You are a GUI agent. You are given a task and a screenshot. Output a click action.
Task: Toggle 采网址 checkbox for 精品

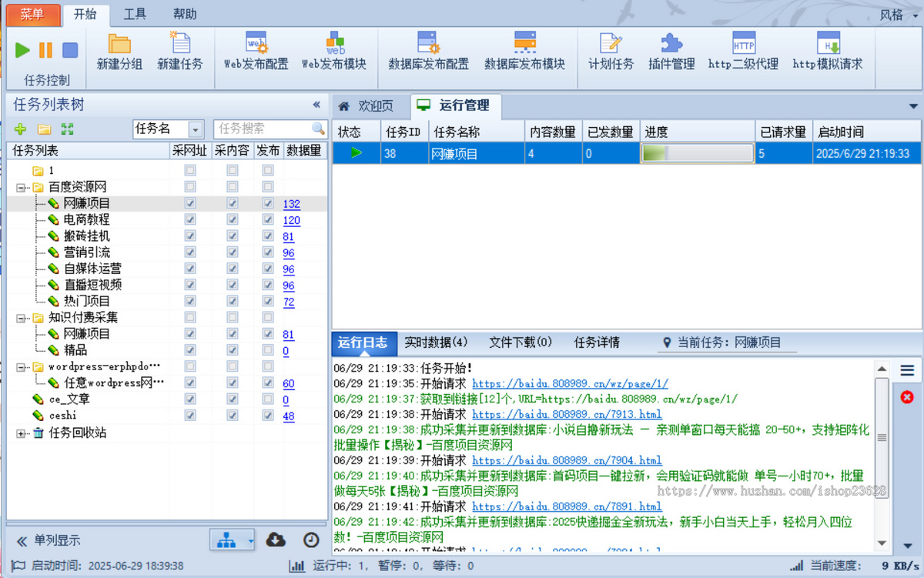[x=190, y=350]
